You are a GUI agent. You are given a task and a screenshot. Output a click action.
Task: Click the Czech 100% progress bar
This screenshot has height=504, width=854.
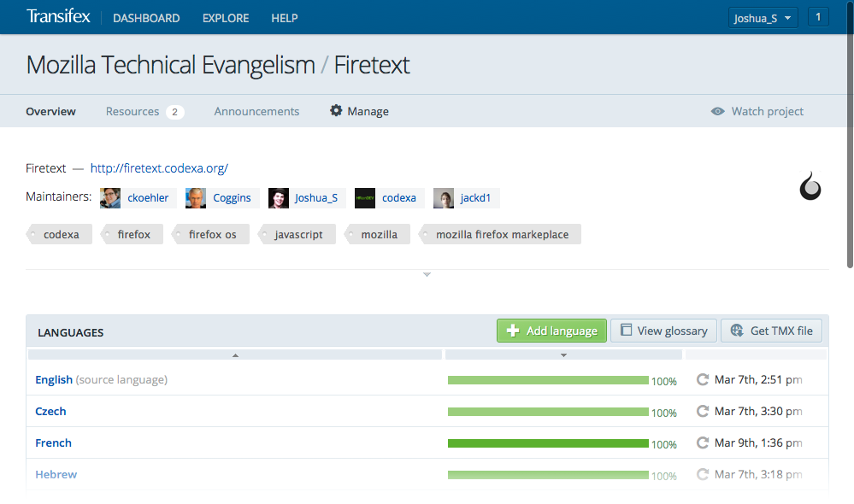coord(548,412)
